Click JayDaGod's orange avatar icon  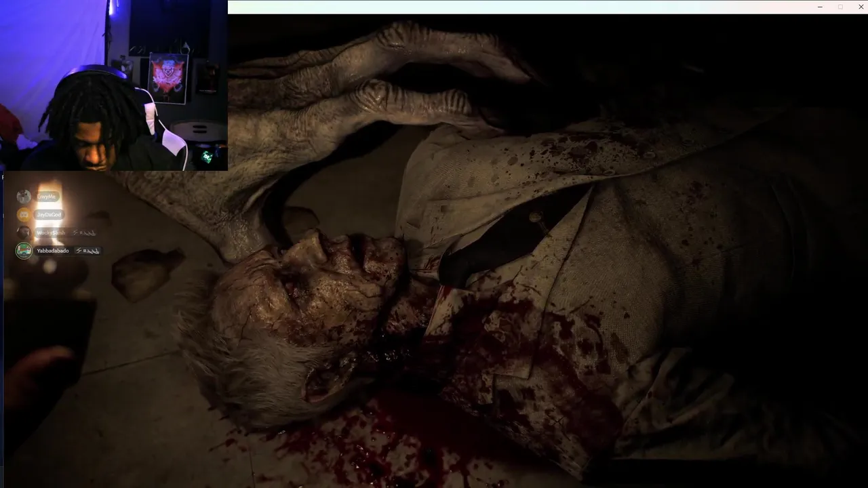point(24,215)
